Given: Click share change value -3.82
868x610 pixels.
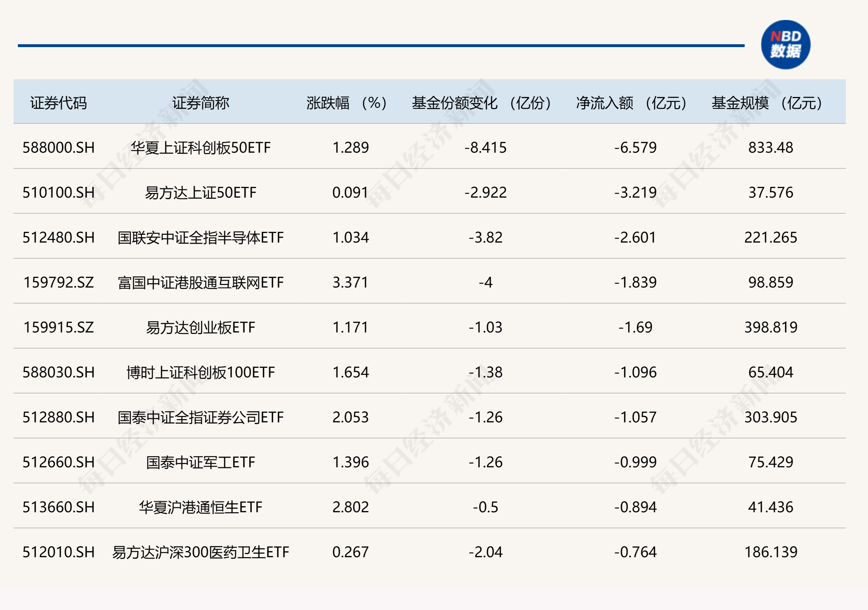Looking at the screenshot, I should pos(485,237).
